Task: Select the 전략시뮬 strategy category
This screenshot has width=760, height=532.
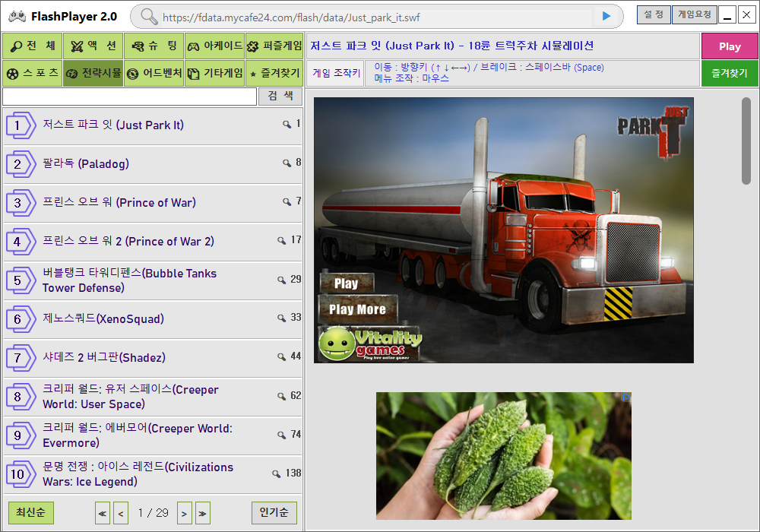Action: (x=93, y=73)
